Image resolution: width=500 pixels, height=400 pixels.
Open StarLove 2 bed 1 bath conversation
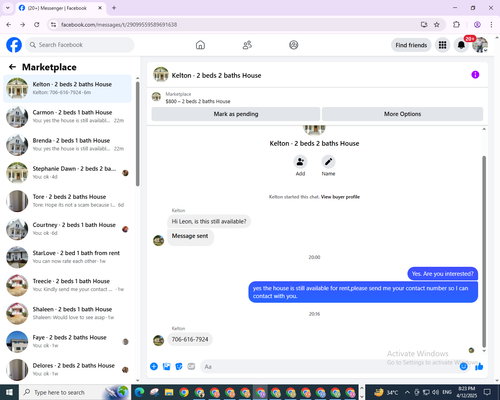click(x=67, y=257)
